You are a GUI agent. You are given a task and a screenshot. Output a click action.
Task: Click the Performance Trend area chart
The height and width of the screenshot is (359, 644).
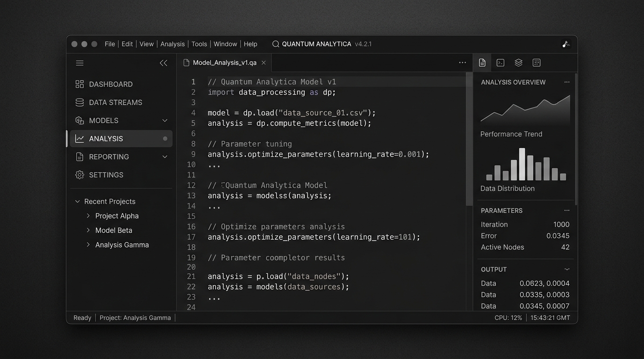pyautogui.click(x=525, y=109)
